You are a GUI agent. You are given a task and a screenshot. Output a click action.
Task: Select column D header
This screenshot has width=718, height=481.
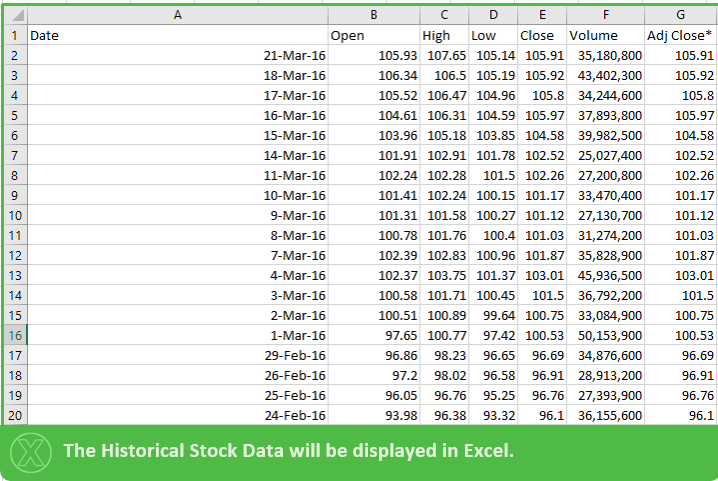[x=493, y=15]
